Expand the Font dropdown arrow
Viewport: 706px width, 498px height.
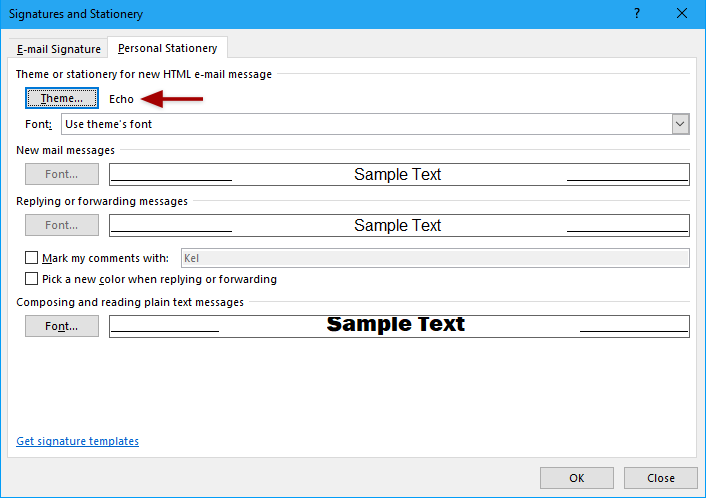pyautogui.click(x=680, y=124)
